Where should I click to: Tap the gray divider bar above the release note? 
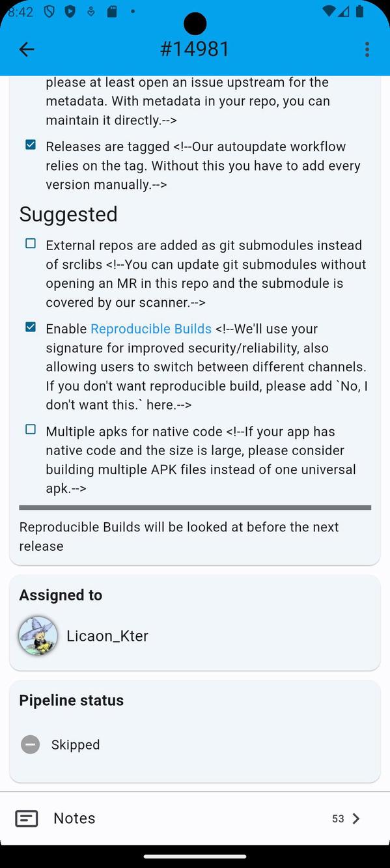[195, 507]
